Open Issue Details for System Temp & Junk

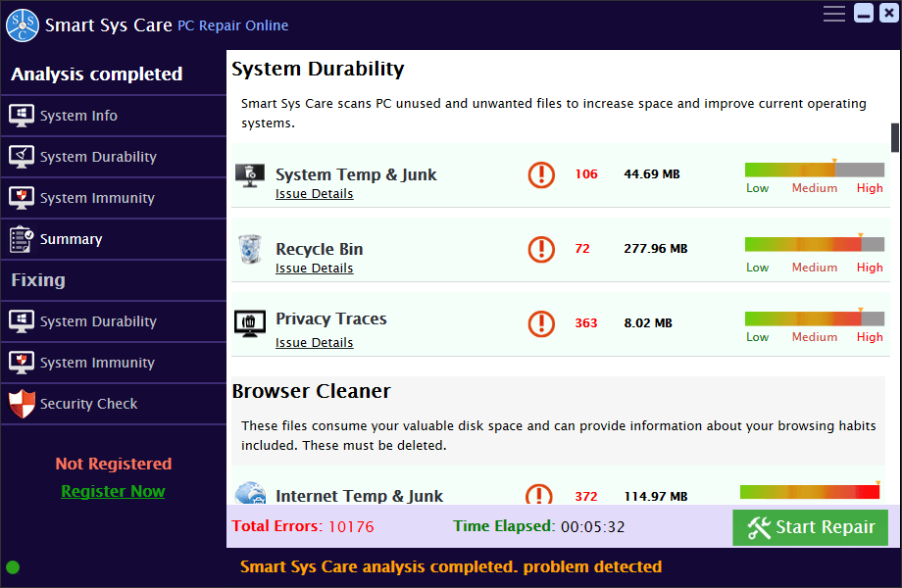[x=314, y=194]
